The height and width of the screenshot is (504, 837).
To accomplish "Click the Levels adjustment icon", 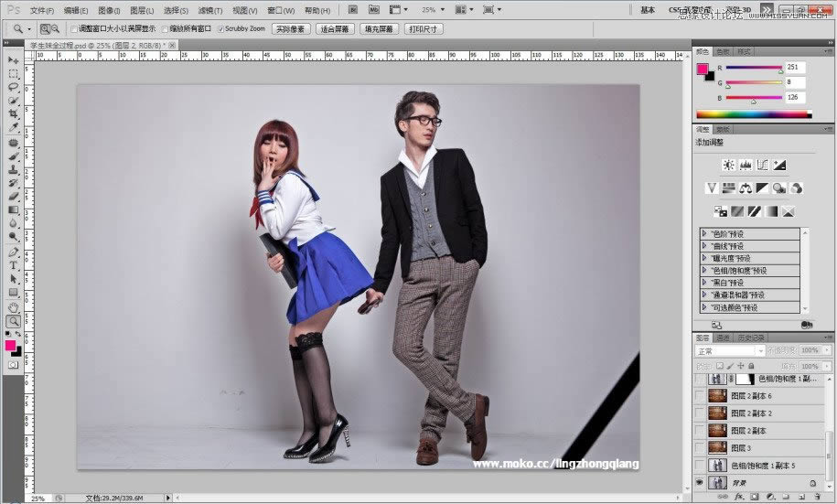I will 746,166.
